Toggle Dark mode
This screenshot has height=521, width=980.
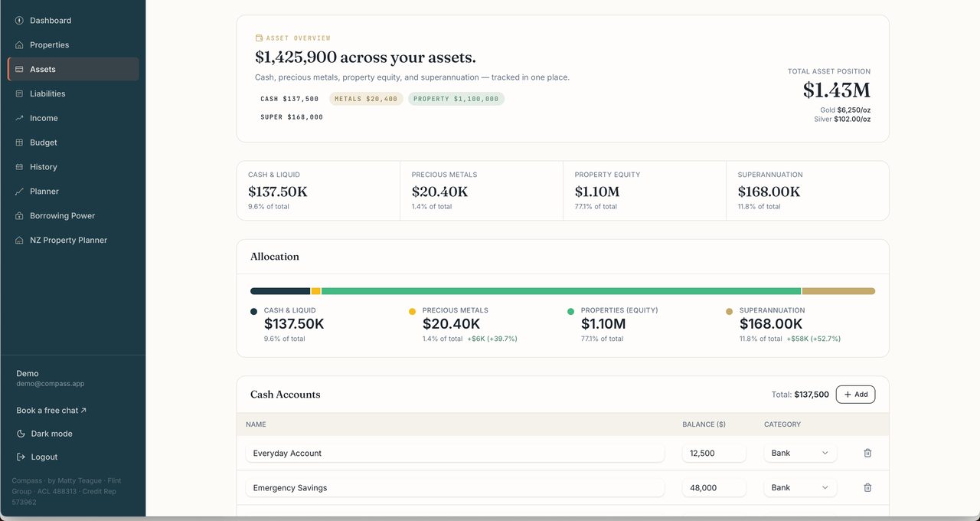coord(44,434)
